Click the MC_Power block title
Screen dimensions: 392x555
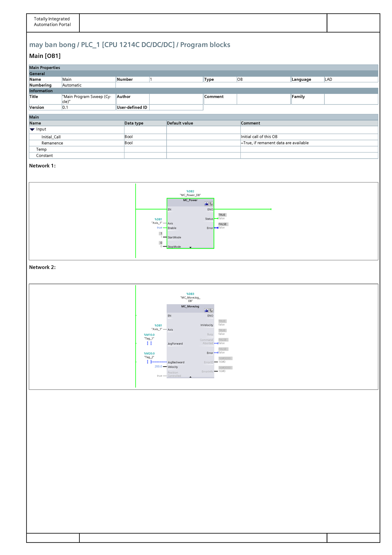coord(190,200)
